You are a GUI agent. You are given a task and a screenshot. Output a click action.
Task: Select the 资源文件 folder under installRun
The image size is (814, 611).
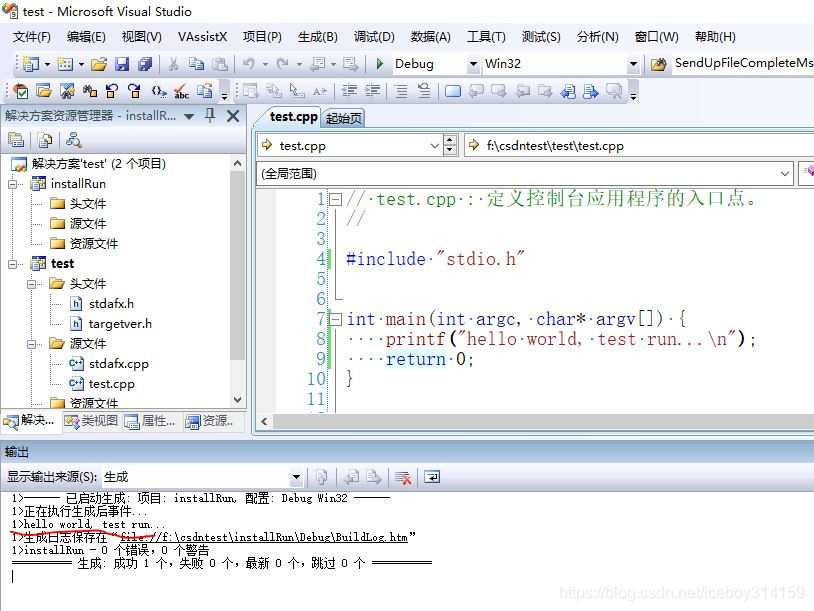click(93, 243)
